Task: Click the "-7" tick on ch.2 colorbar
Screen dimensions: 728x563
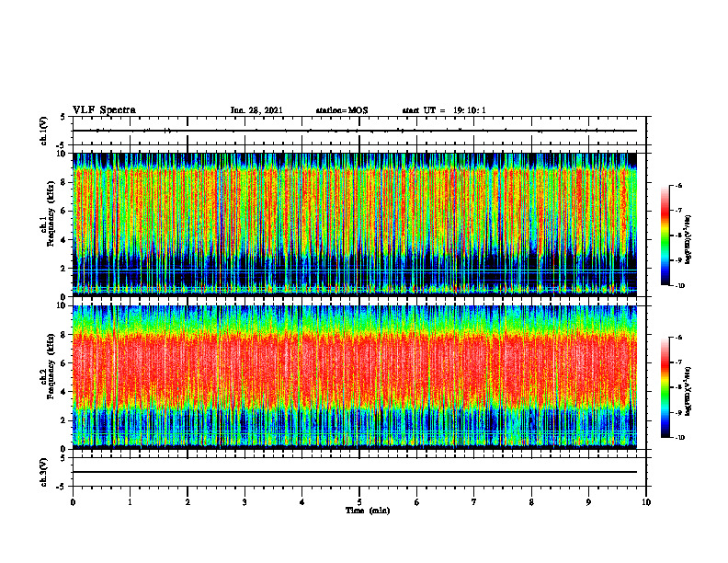Action: tap(679, 362)
